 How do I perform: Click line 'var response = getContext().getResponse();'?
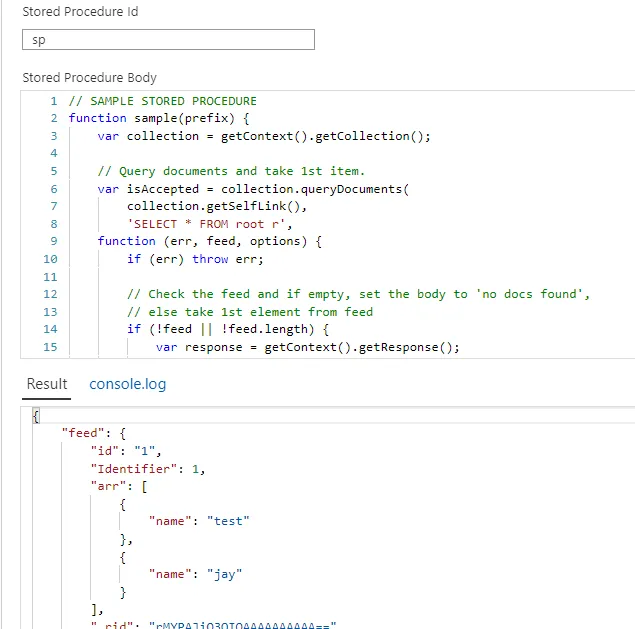click(x=307, y=347)
